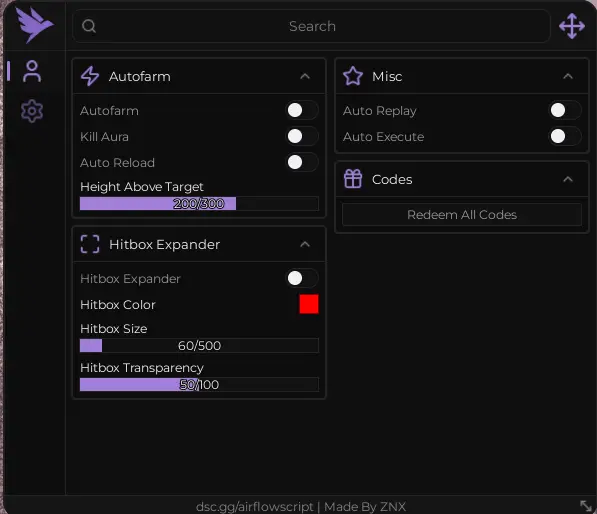Click the Misc star icon
The width and height of the screenshot is (597, 514).
[x=353, y=76]
